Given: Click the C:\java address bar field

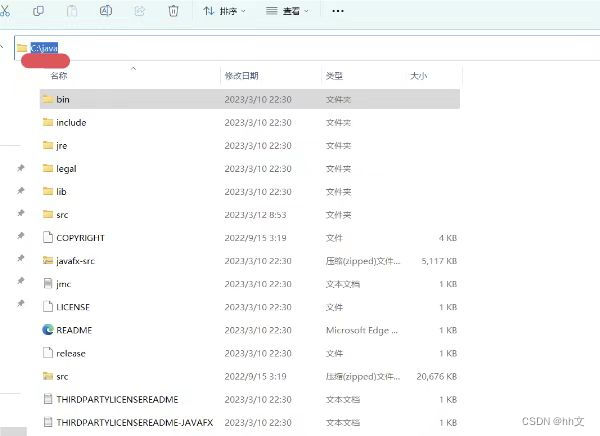Looking at the screenshot, I should (x=307, y=48).
